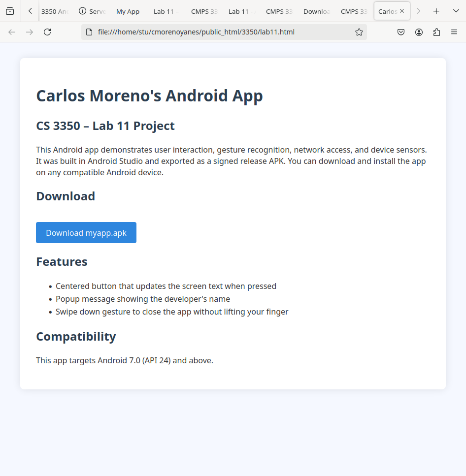466x476 pixels.
Task: Click the page info icon in the address bar
Action: [89, 32]
